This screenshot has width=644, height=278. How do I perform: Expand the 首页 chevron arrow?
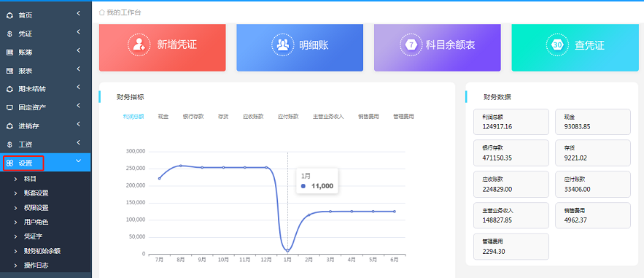[78, 14]
